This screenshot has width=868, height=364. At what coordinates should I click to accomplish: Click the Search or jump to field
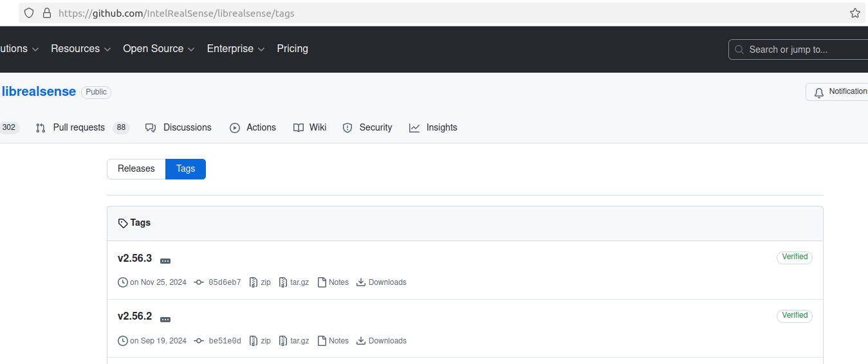[x=799, y=50]
